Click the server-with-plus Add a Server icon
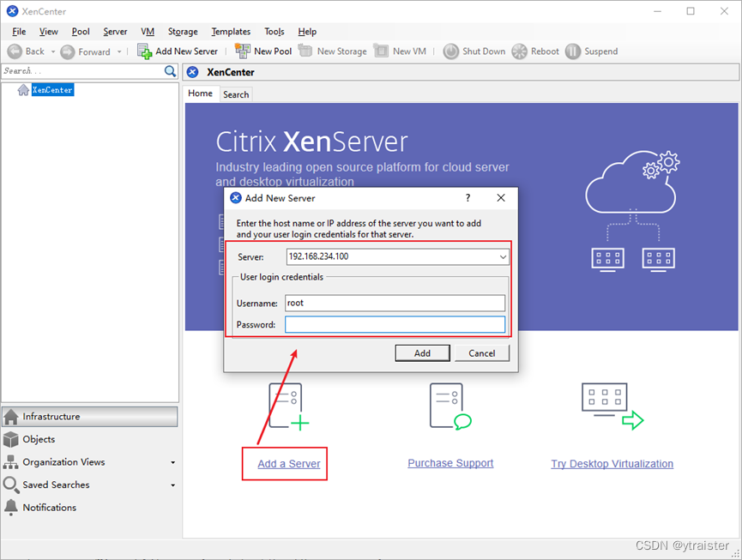The height and width of the screenshot is (560, 742). click(289, 406)
